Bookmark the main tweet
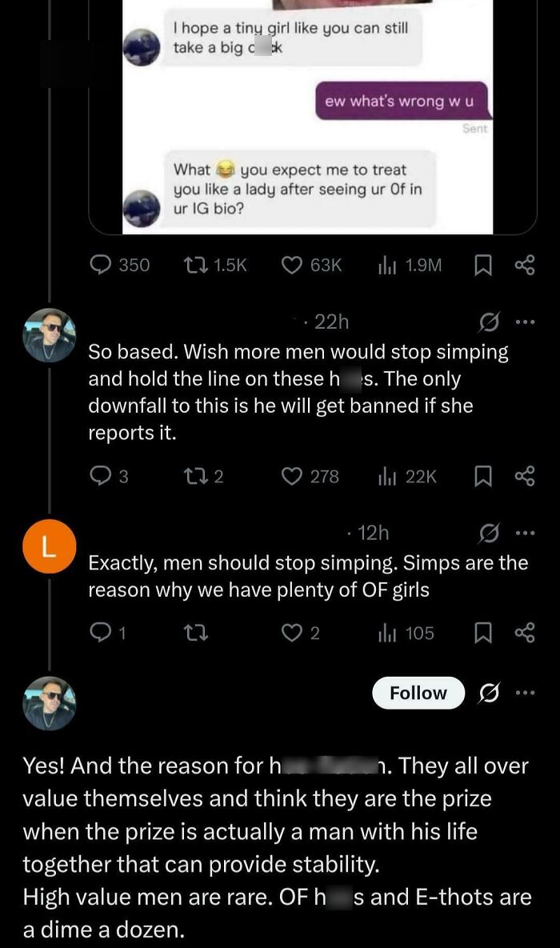The height and width of the screenshot is (948, 560). tap(482, 265)
